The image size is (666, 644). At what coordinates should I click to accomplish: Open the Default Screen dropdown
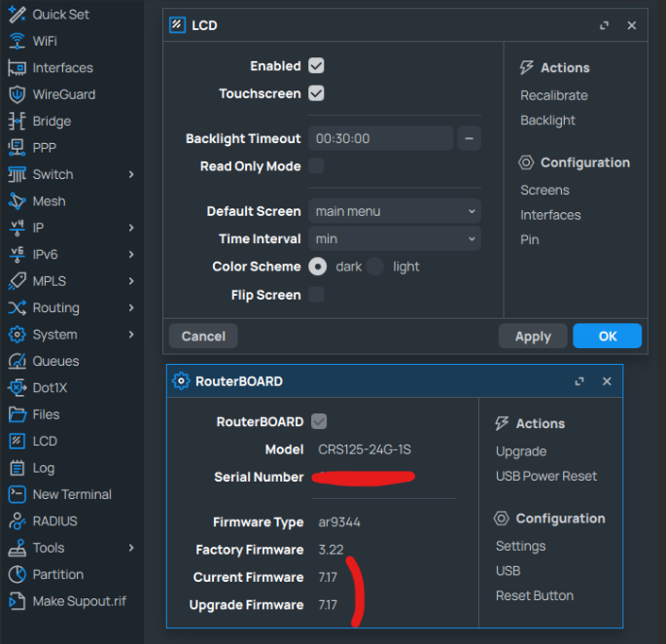click(x=395, y=211)
